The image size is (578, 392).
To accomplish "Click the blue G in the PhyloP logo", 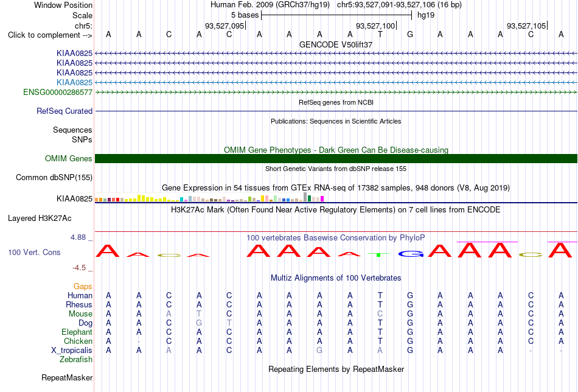I will [411, 254].
